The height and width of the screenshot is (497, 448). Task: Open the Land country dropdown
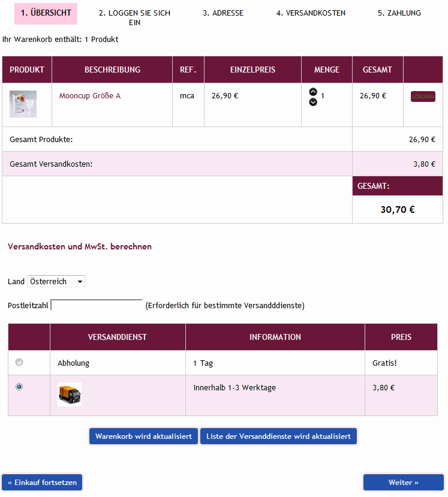click(56, 281)
